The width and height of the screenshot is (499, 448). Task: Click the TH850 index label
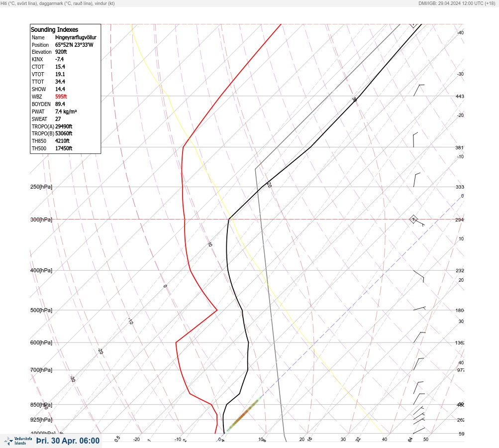[39, 141]
